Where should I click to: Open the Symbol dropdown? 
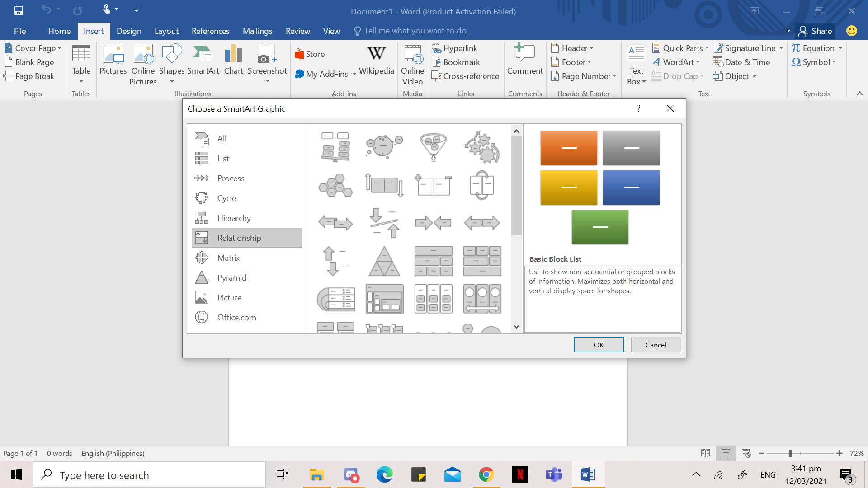point(814,62)
